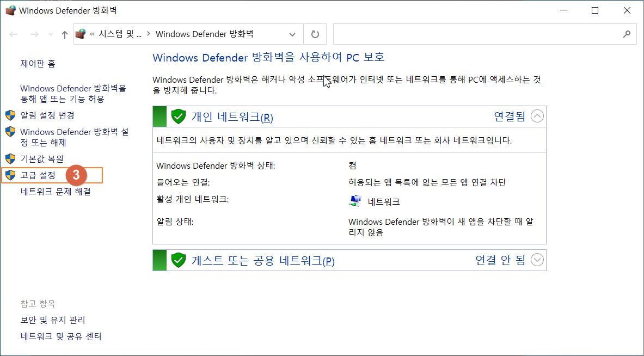Click the green shield on 게스트 또는 공용 네트워크

pos(178,260)
